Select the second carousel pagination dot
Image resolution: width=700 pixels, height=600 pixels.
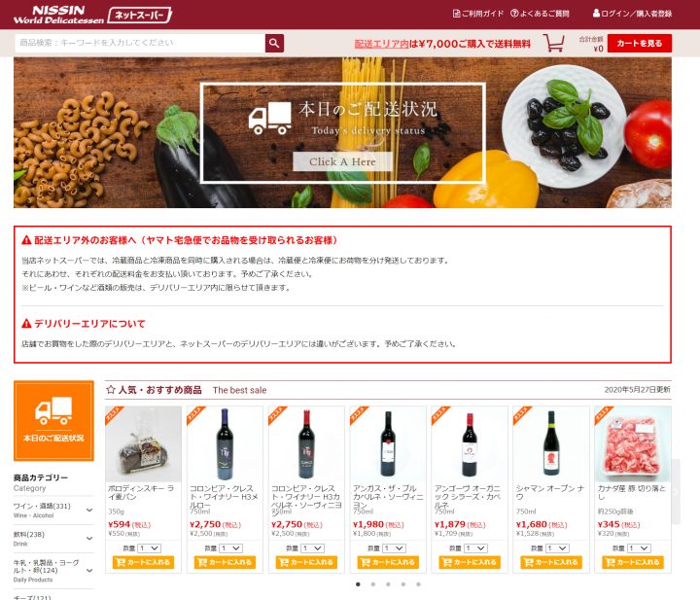coord(373,583)
